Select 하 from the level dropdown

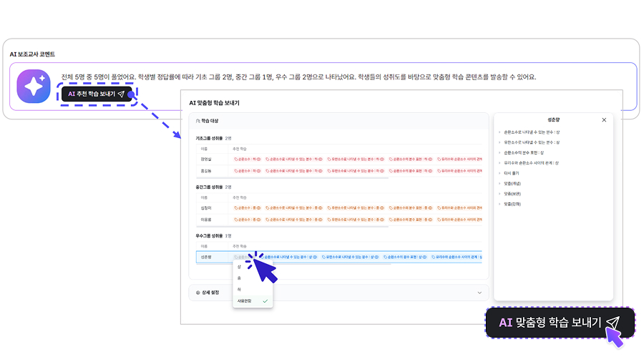point(239,289)
